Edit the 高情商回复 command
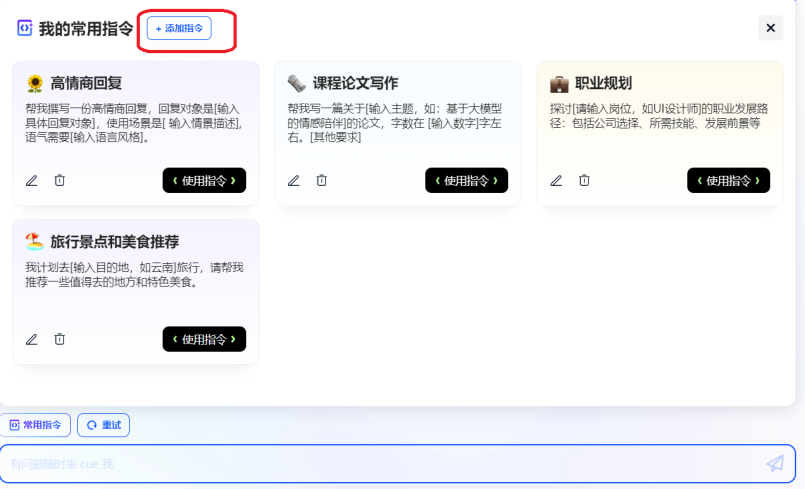This screenshot has width=805, height=489. (x=32, y=181)
